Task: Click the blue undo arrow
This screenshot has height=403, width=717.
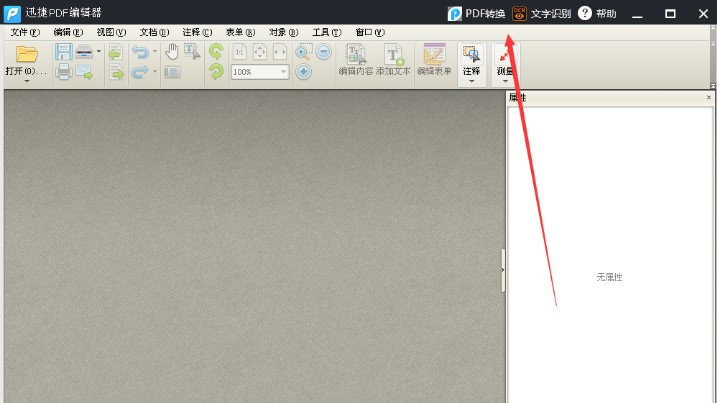Action: [140, 52]
